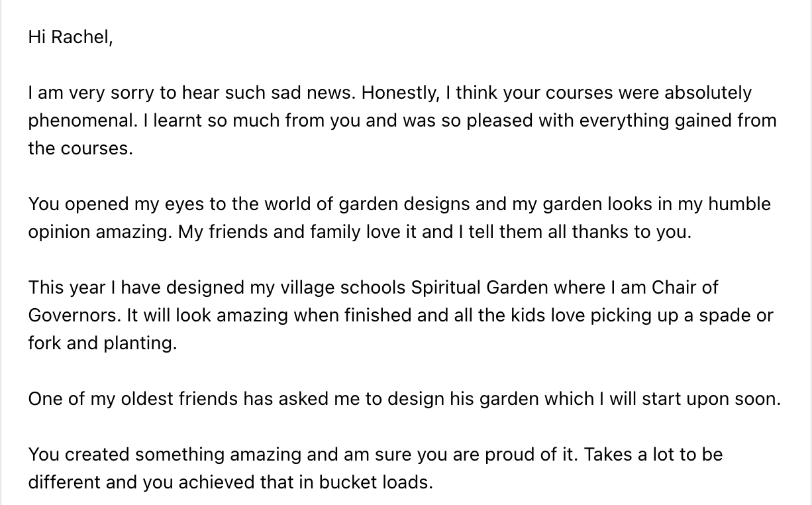Click the phrase 'fork and planting.'

point(103,343)
